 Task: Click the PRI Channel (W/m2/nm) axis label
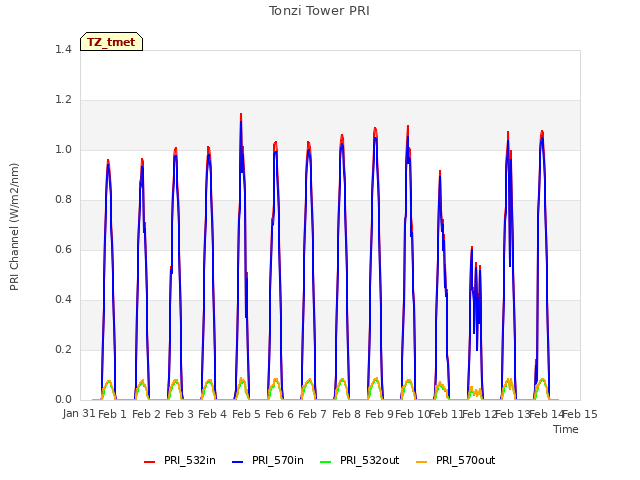coord(14,227)
